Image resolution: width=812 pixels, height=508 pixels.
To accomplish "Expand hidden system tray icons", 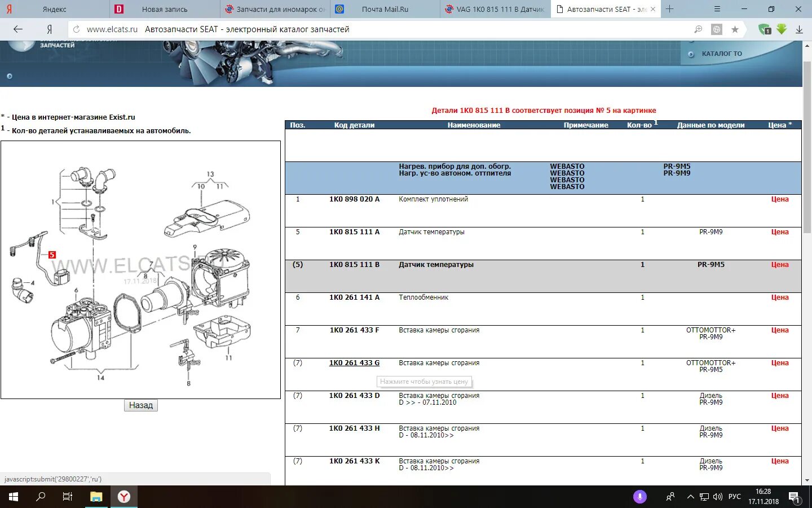I will (x=690, y=497).
